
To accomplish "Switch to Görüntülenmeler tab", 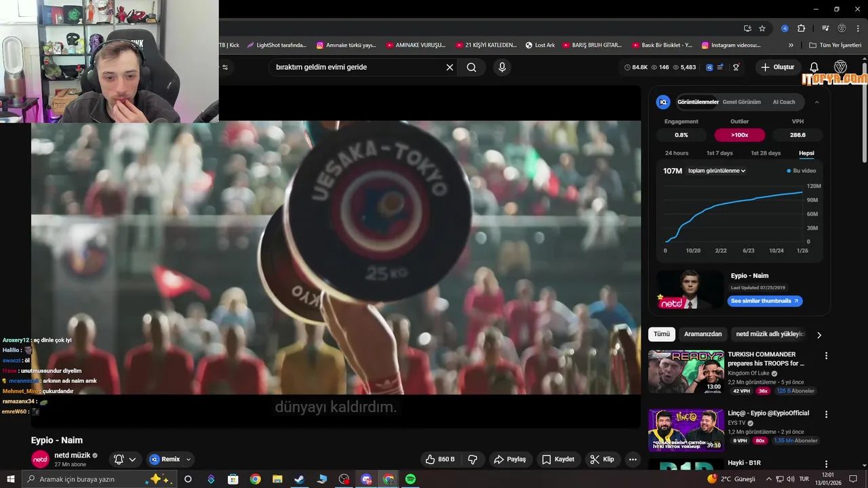I will pos(698,102).
